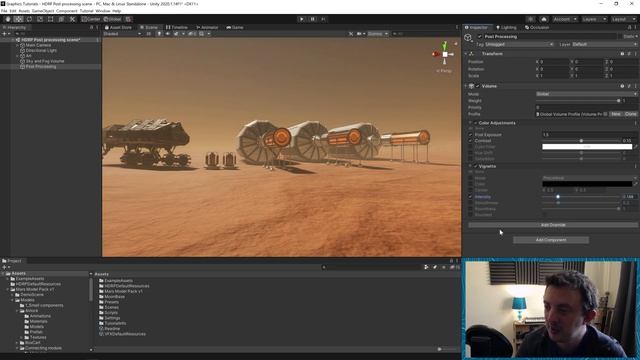The image size is (640, 360).
Task: Collapse the Transform component
Action: (x=466, y=54)
